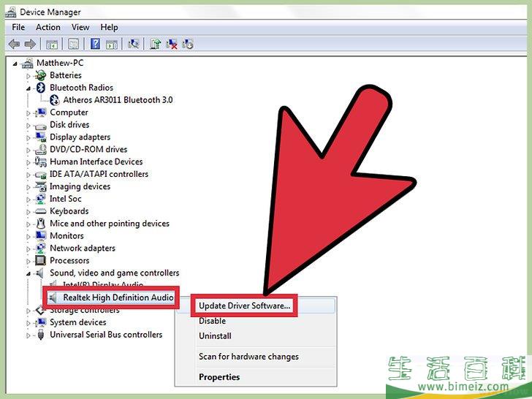Select the Disk drives label
The width and height of the screenshot is (532, 399).
(x=69, y=124)
